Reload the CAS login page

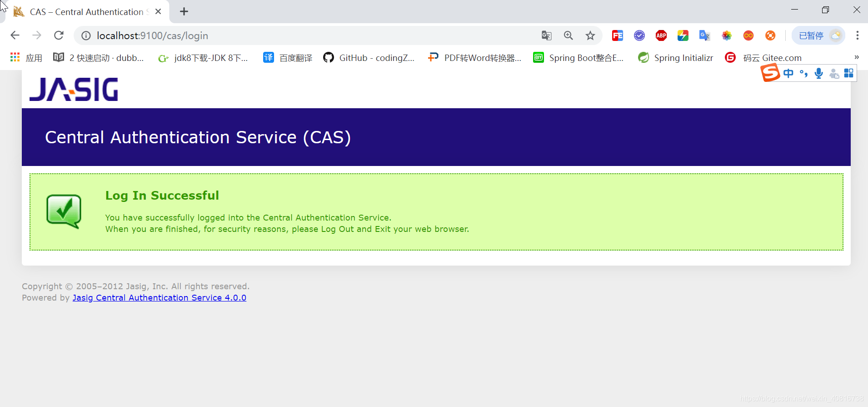pyautogui.click(x=59, y=35)
